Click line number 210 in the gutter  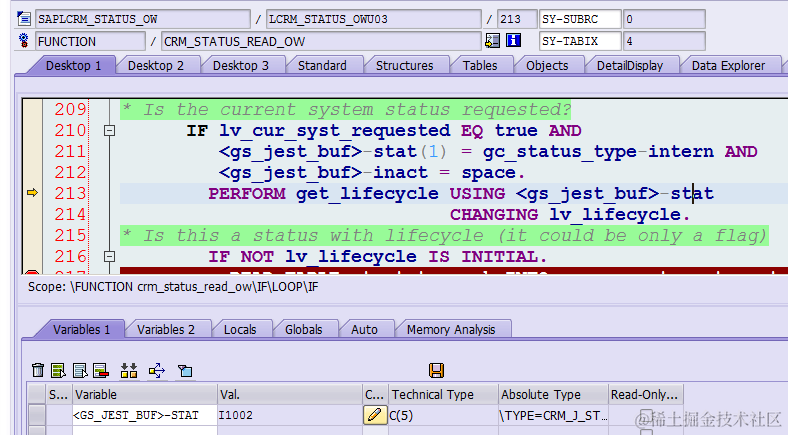[70, 131]
